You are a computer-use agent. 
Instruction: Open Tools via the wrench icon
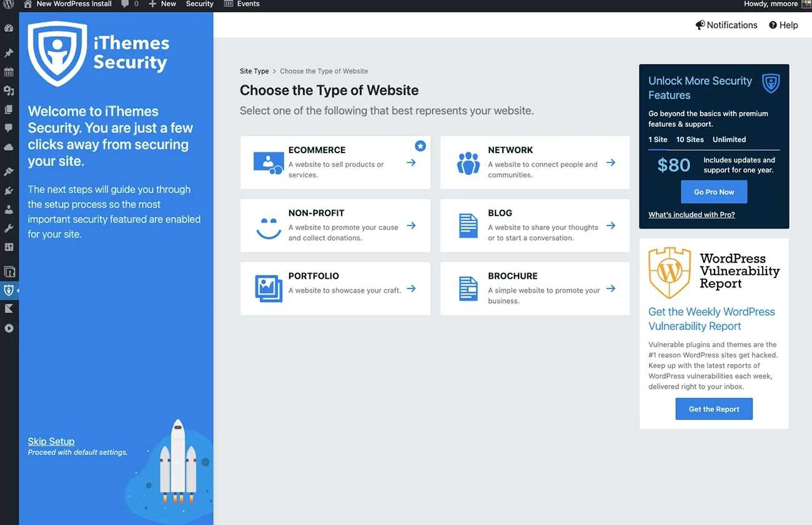pyautogui.click(x=9, y=228)
